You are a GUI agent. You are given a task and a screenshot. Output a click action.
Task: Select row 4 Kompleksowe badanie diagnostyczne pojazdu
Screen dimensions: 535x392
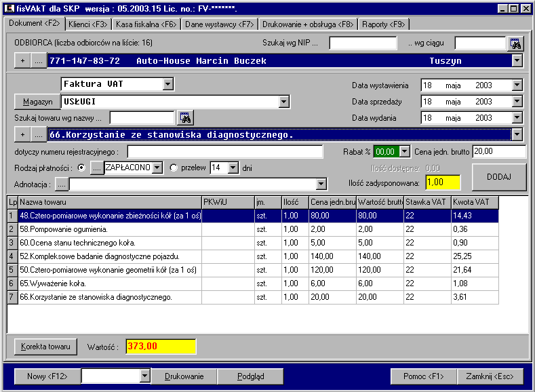click(108, 256)
